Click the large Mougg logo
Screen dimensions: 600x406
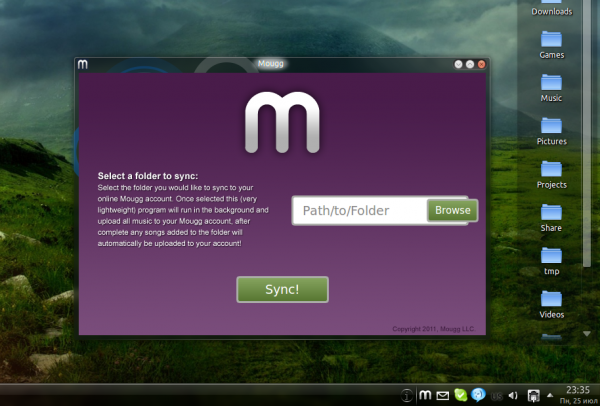pos(282,122)
